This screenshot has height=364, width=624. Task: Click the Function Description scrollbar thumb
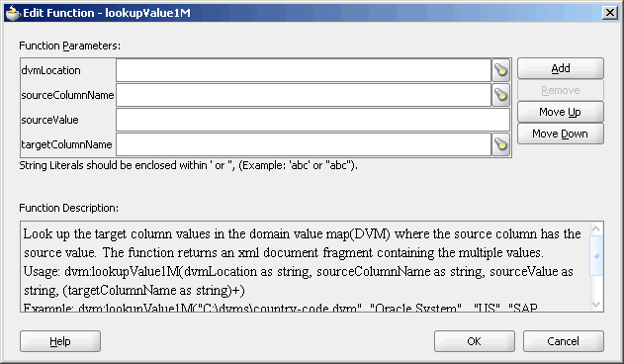point(596,255)
